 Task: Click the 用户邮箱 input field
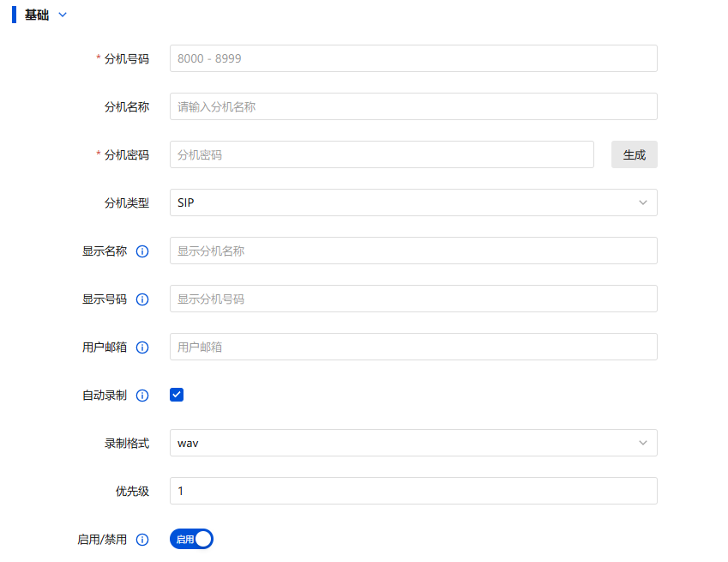pos(413,347)
